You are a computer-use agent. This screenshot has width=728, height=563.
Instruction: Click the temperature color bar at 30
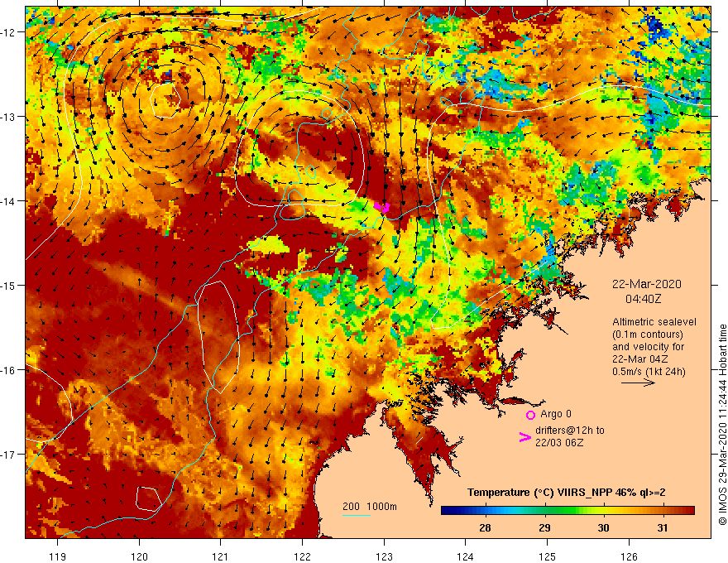point(603,511)
